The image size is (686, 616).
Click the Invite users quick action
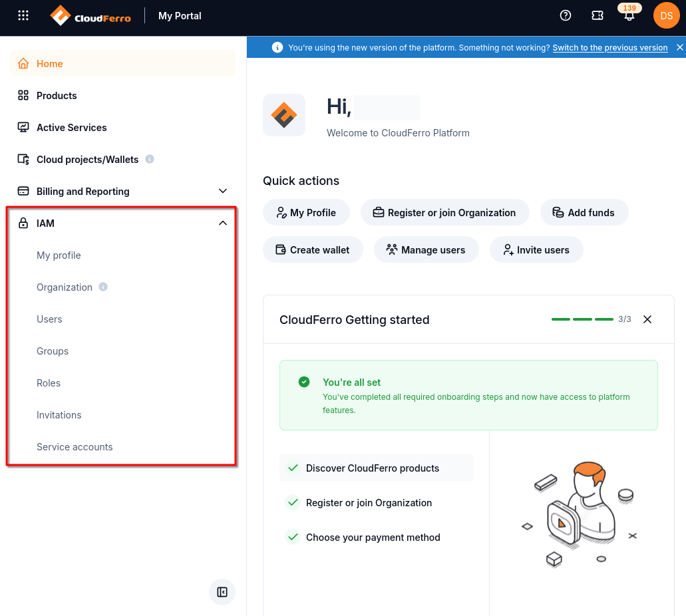pyautogui.click(x=536, y=250)
